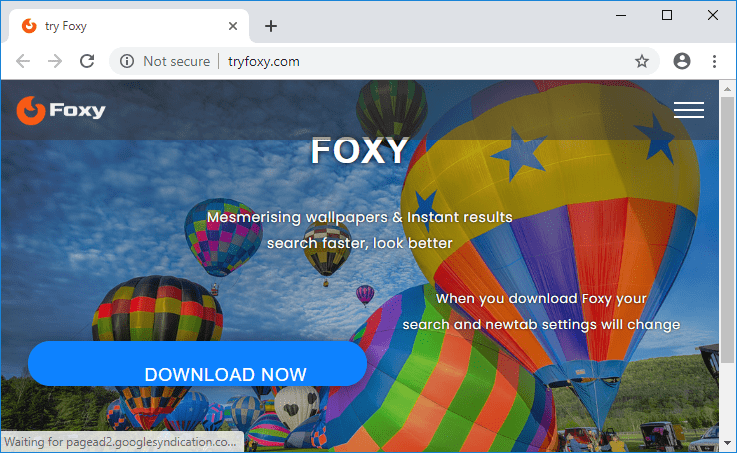This screenshot has height=453, width=737.
Task: Click 'search and newtab settings will change' text
Action: tap(541, 324)
